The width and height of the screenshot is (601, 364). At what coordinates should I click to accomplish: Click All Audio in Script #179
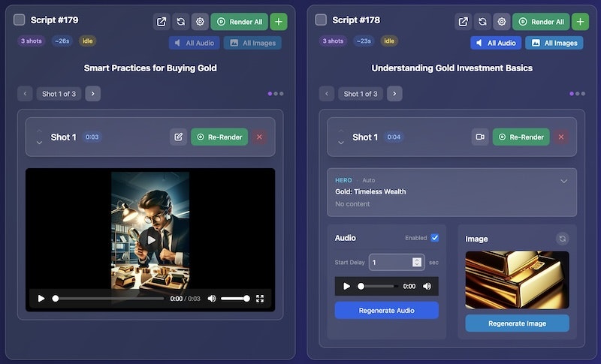coord(195,43)
